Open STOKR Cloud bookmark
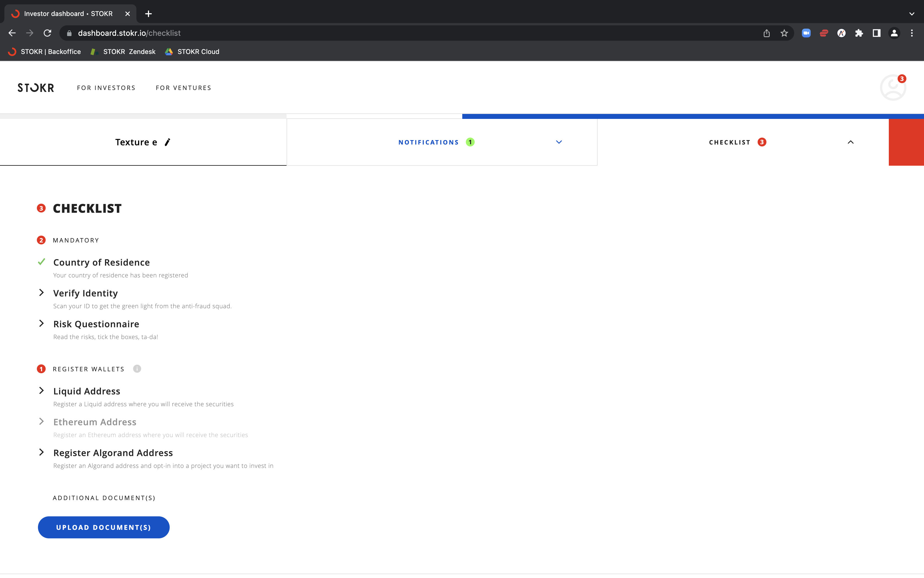924x578 pixels. [x=192, y=52]
